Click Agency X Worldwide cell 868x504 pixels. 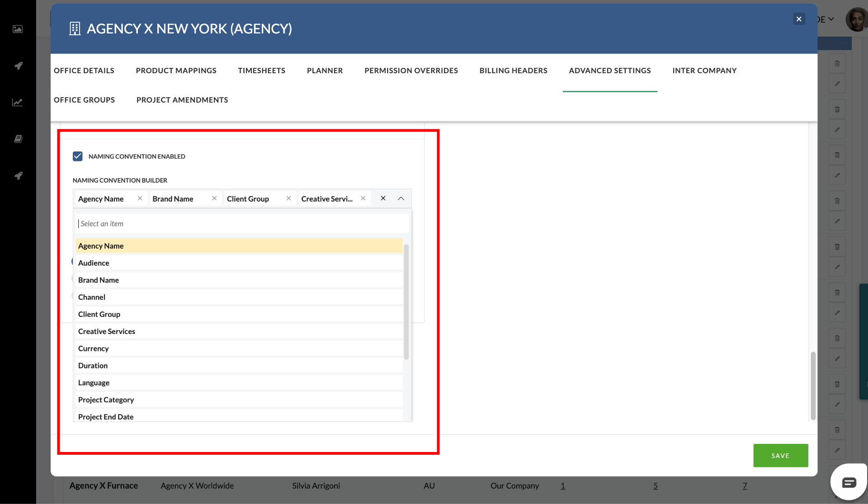tap(197, 486)
